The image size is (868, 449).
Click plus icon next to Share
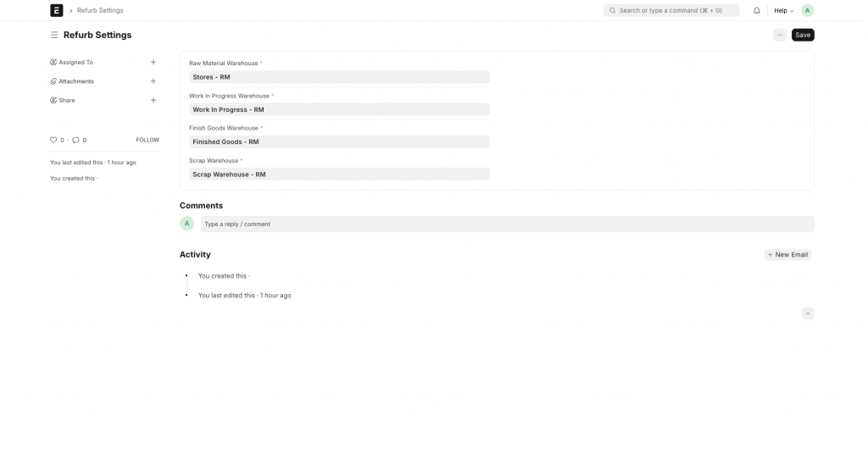153,100
